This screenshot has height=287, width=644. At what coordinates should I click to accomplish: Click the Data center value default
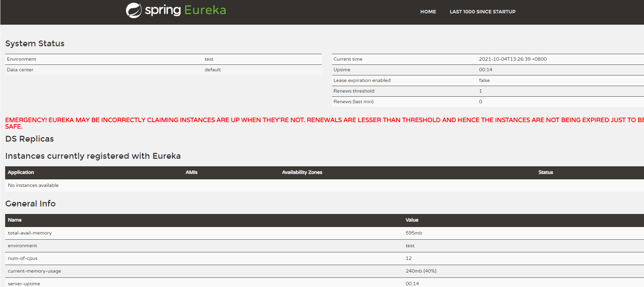[x=212, y=70]
